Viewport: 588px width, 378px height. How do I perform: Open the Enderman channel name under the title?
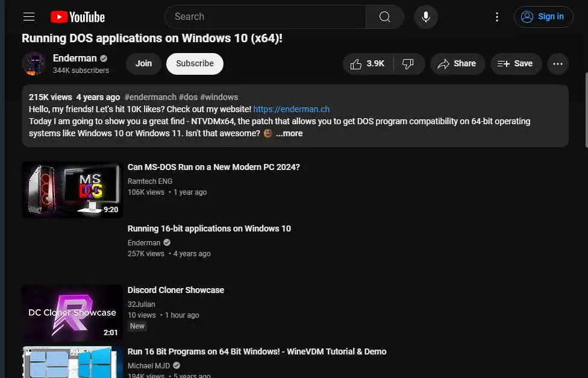(75, 58)
